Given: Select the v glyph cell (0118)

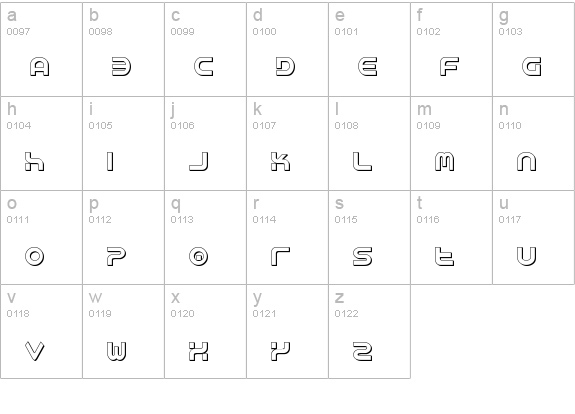Looking at the screenshot, I should pyautogui.click(x=41, y=331).
